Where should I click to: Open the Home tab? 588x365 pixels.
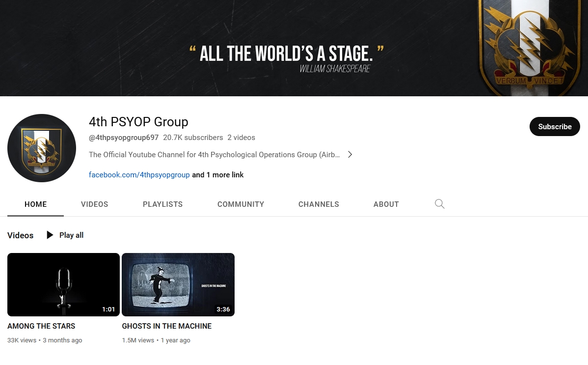(36, 204)
